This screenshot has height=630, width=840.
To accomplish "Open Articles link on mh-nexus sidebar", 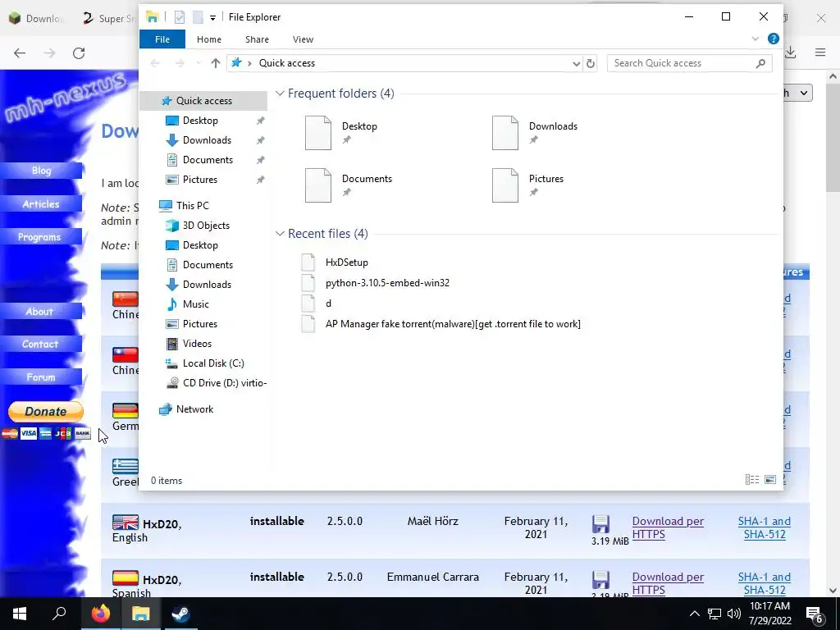I will [41, 204].
